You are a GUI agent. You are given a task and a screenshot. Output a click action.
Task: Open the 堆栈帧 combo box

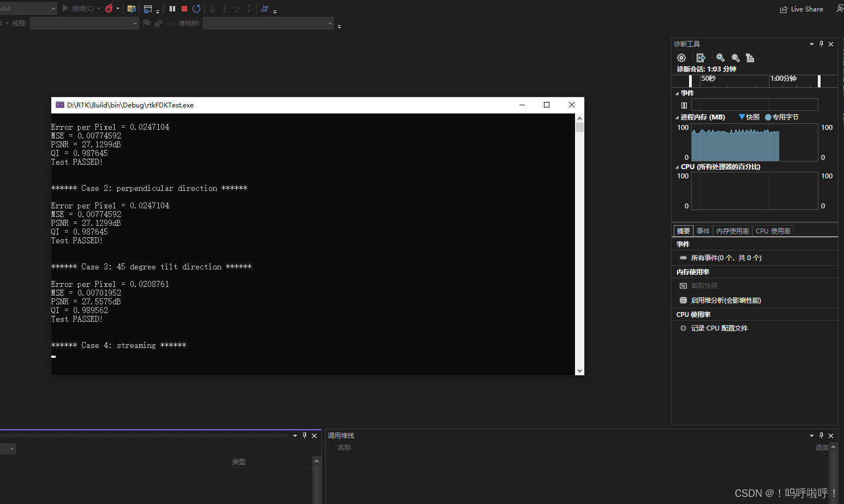click(268, 23)
